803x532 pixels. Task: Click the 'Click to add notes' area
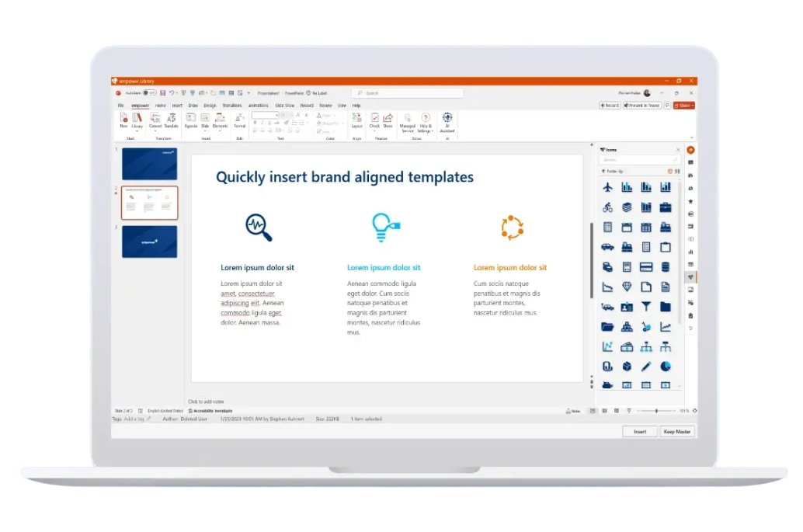206,402
